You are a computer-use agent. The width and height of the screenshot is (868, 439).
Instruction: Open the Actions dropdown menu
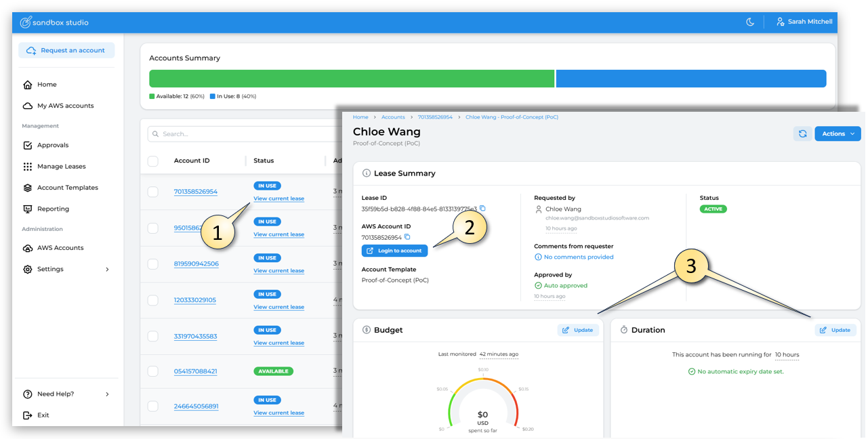coord(838,133)
